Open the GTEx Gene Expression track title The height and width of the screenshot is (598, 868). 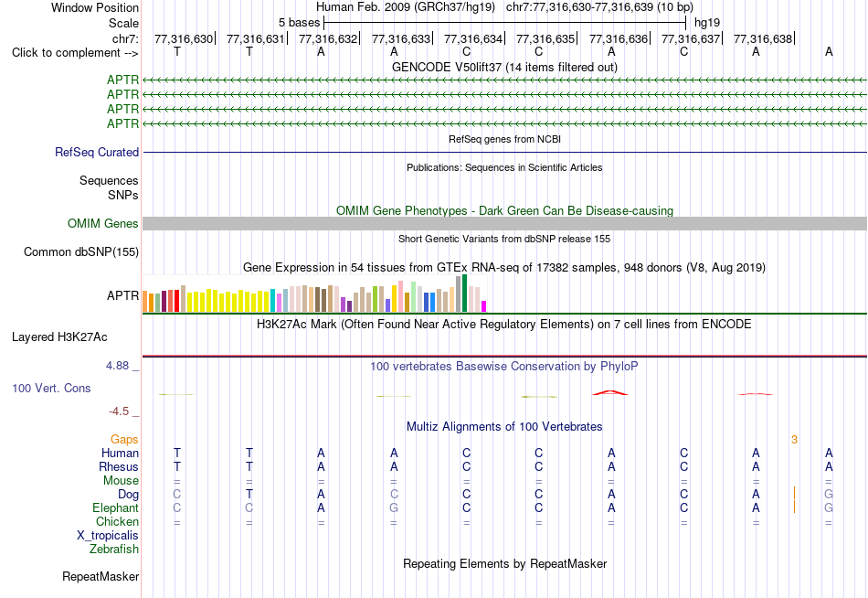coord(504,268)
